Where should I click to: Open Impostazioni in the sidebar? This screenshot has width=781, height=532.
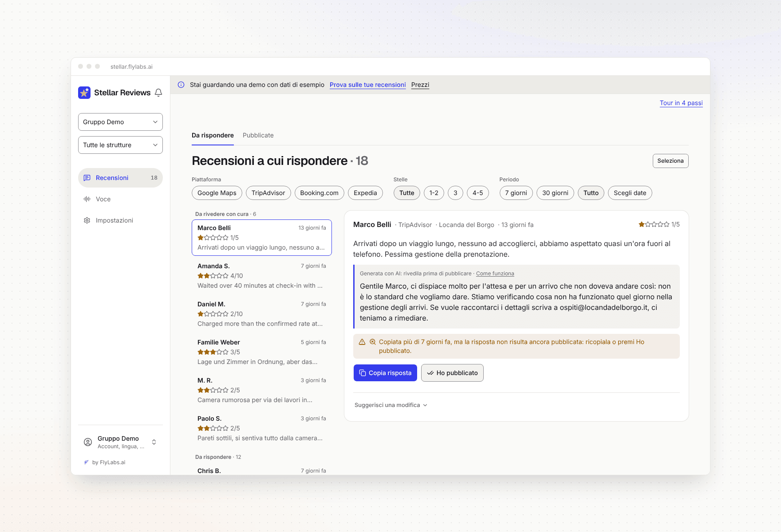120,220
